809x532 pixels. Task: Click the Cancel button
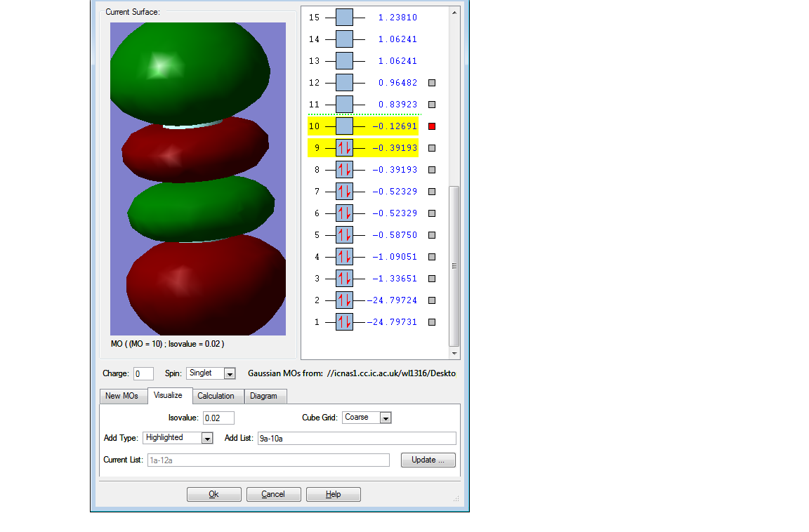tap(273, 494)
